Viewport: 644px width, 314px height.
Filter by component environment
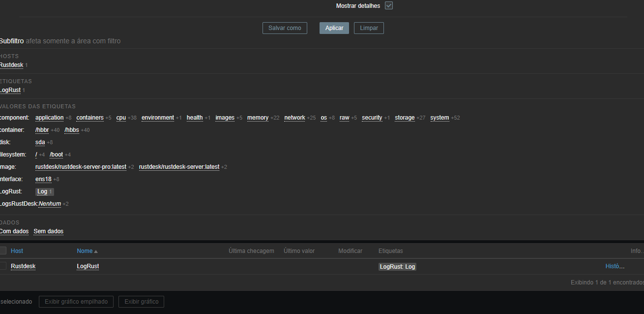tap(158, 118)
